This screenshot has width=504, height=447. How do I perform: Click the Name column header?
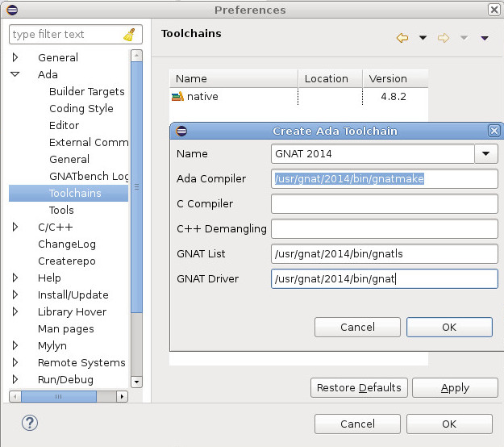click(234, 79)
